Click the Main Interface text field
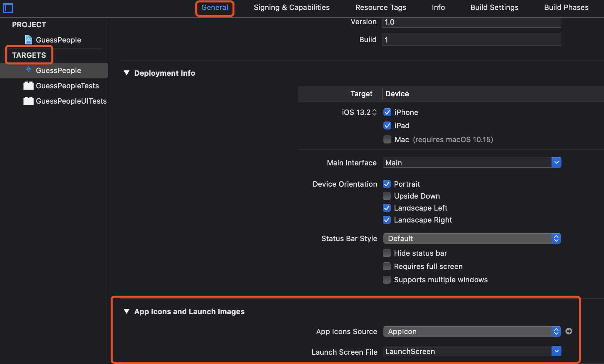 pyautogui.click(x=467, y=163)
